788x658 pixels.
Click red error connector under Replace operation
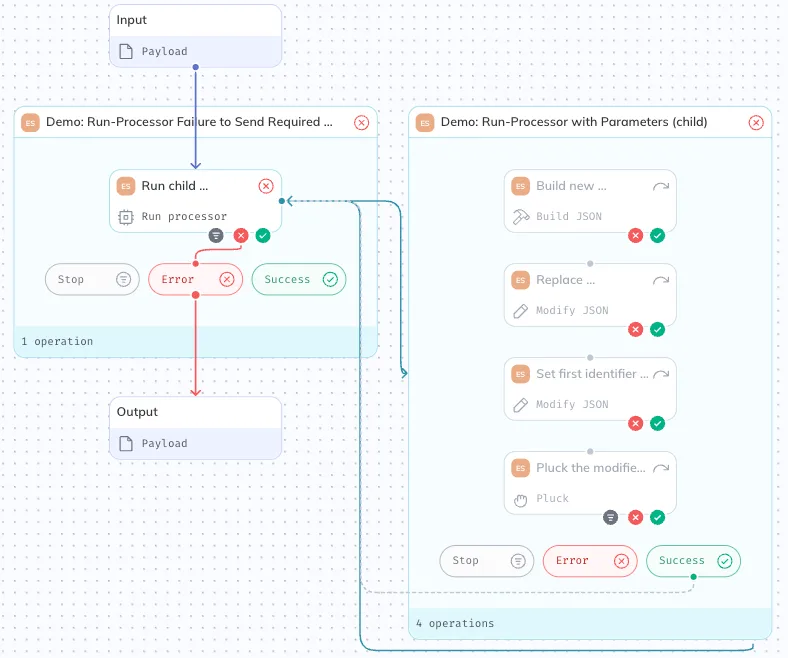636,329
